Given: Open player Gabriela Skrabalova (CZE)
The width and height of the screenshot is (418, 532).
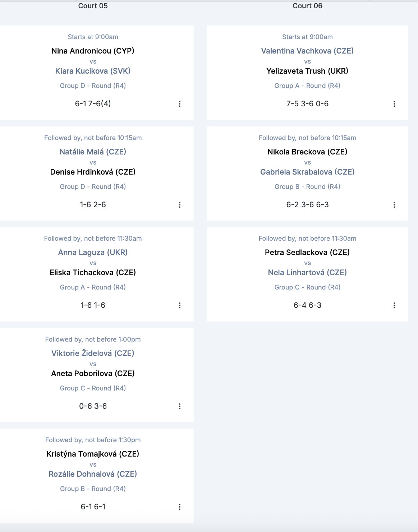Looking at the screenshot, I should point(307,172).
